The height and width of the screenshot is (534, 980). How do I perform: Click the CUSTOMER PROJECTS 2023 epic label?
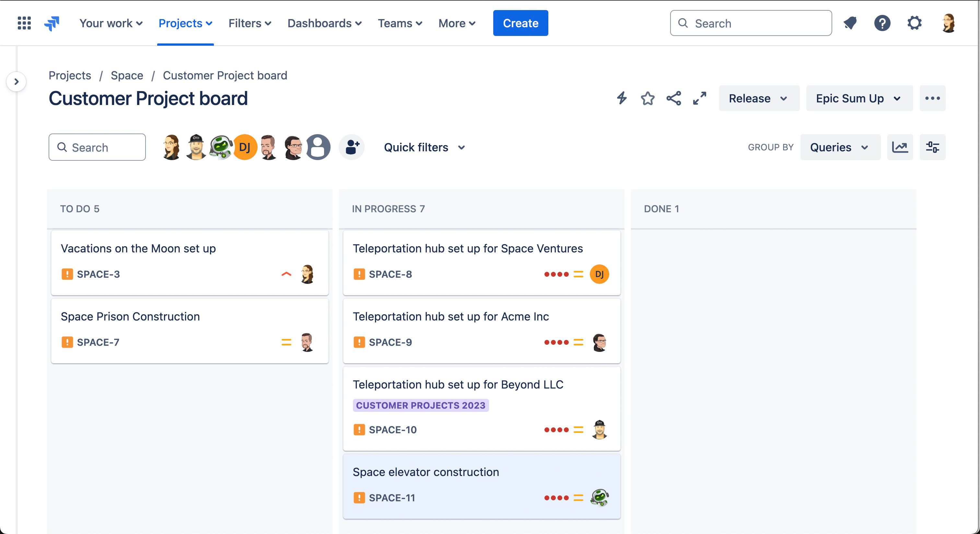(x=420, y=405)
